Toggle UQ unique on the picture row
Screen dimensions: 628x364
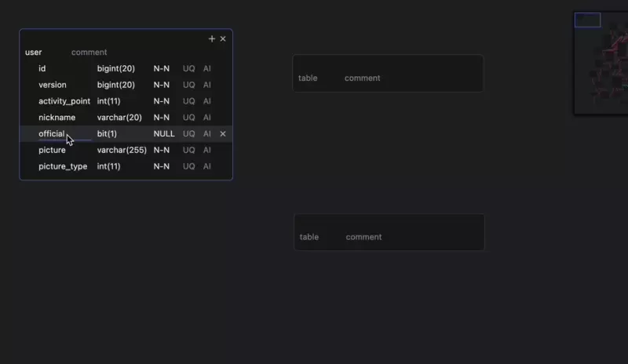click(189, 150)
